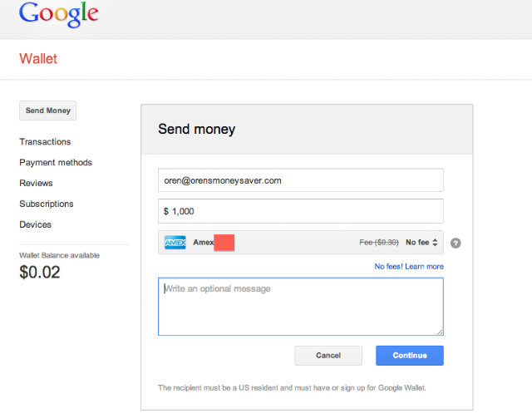The image size is (532, 418).
Task: Open the Amex payment method dropdown
Action: click(x=301, y=243)
